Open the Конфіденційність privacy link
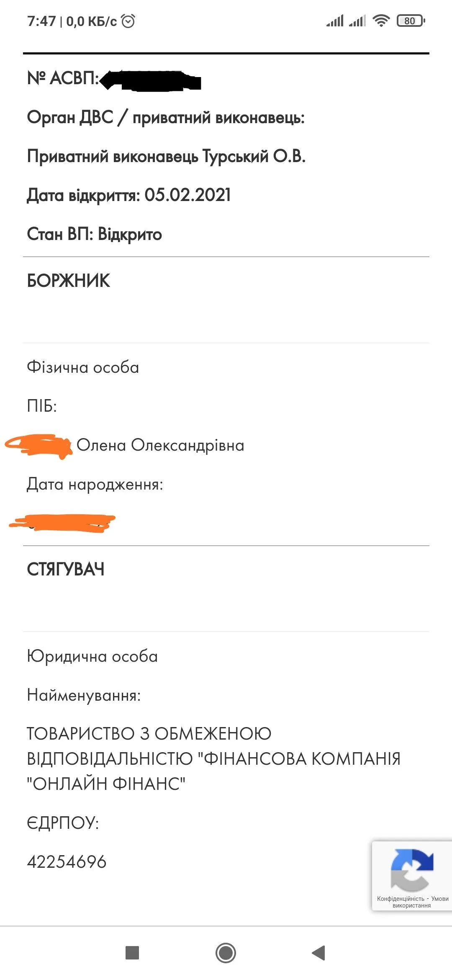 (401, 899)
